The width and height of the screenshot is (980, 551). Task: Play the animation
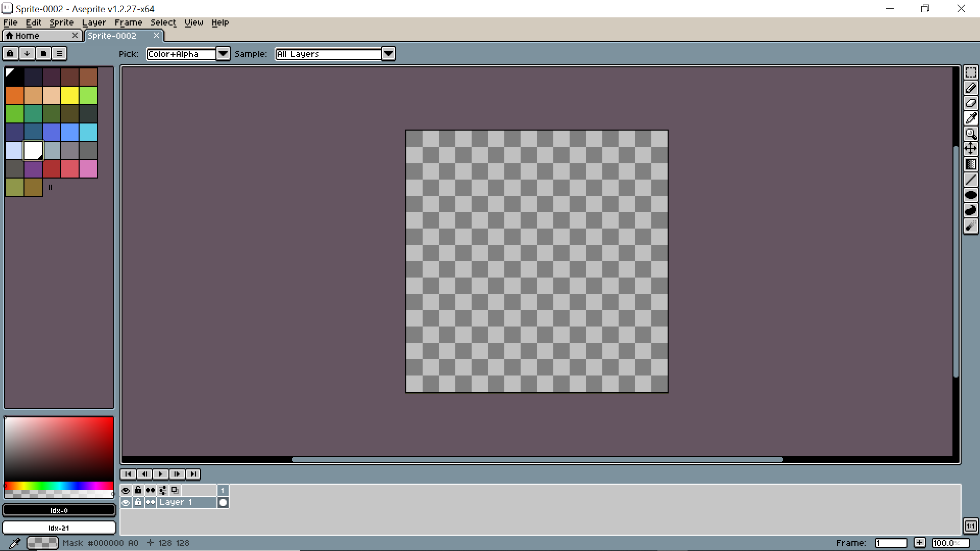pos(161,474)
